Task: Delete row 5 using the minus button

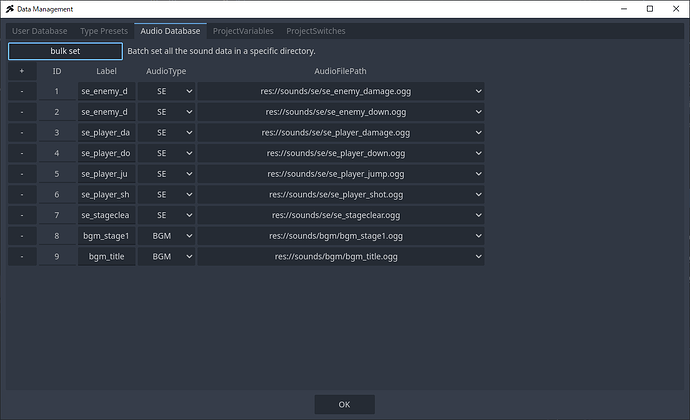Action: tap(21, 174)
